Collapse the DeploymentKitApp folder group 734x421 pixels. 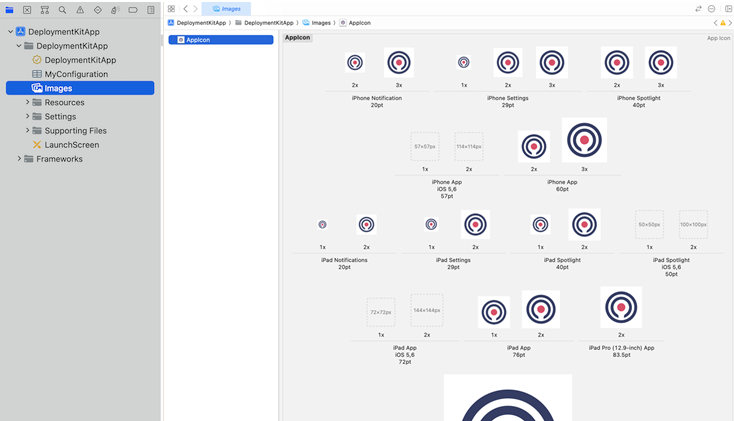(19, 46)
